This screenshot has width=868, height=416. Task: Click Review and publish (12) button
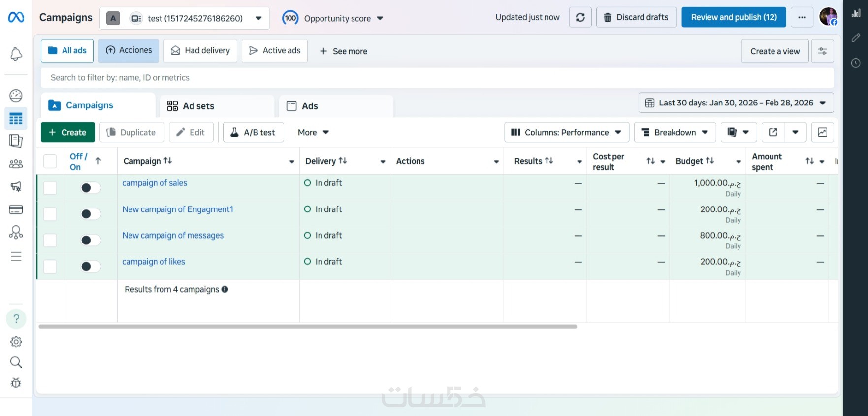tap(734, 17)
